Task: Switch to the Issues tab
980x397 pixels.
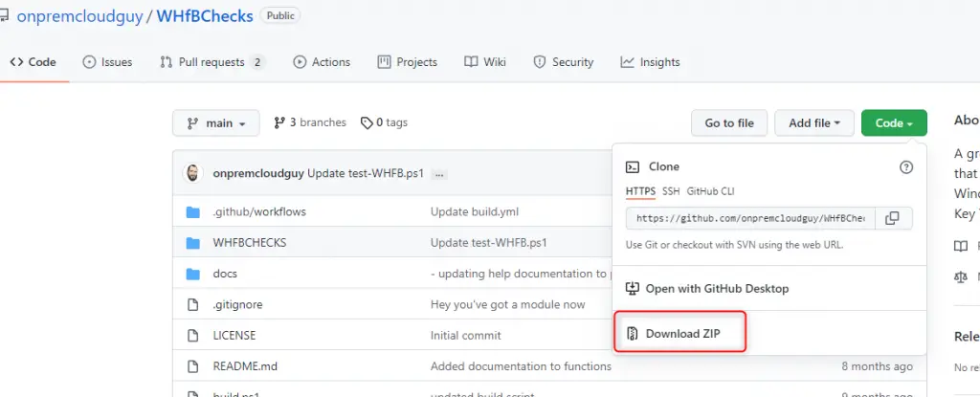Action: pos(107,62)
